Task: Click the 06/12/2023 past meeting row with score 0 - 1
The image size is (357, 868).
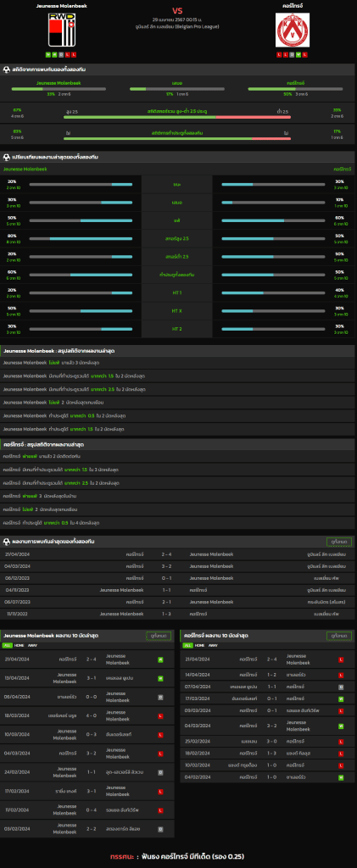Action: [x=178, y=578]
